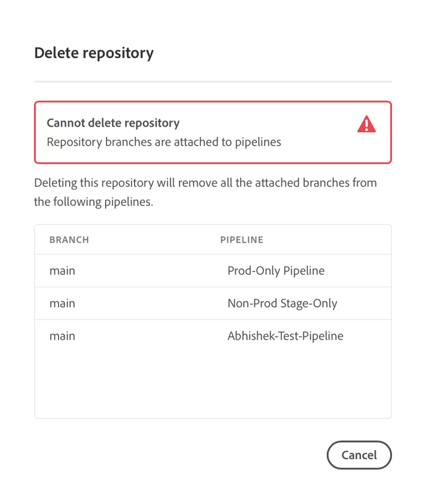Image resolution: width=426 pixels, height=504 pixels.
Task: Select the Prod-Only Pipeline entry
Action: click(275, 270)
